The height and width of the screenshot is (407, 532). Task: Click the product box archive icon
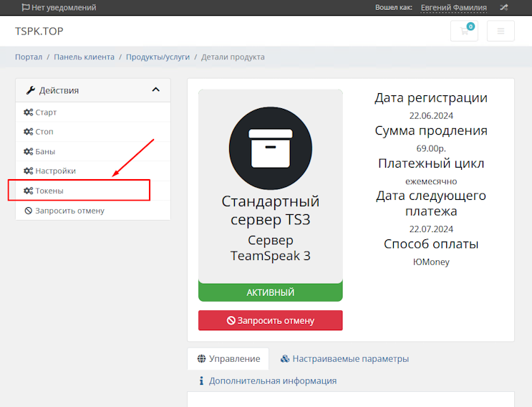point(271,148)
